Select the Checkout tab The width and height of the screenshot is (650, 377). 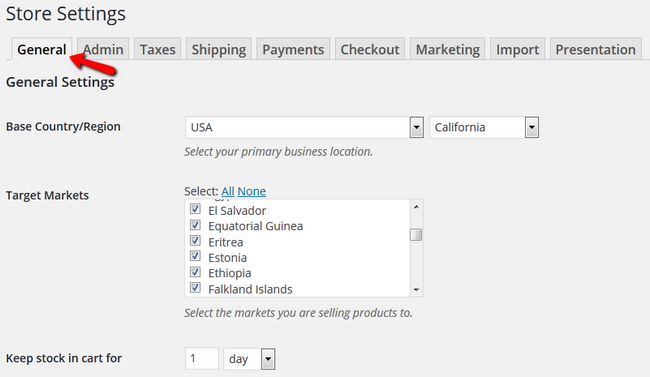click(370, 49)
